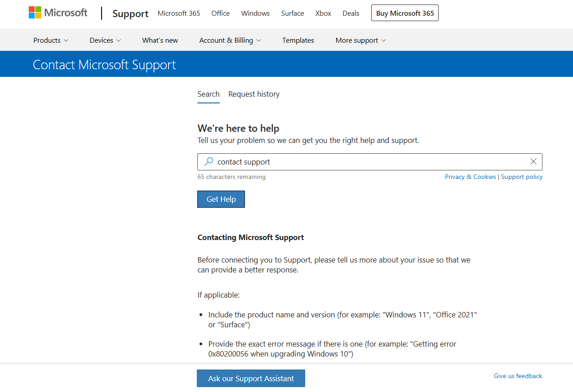Expand the Account & Billing menu

tap(230, 40)
